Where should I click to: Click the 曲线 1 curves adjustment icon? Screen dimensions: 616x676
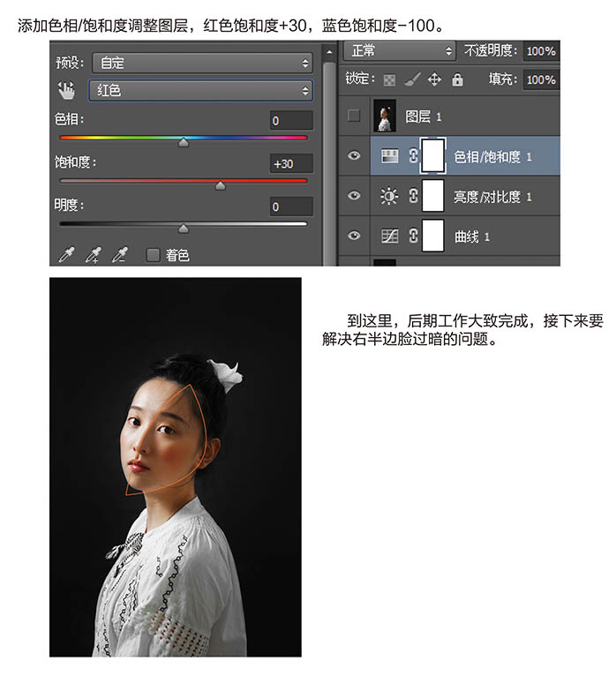pos(390,236)
